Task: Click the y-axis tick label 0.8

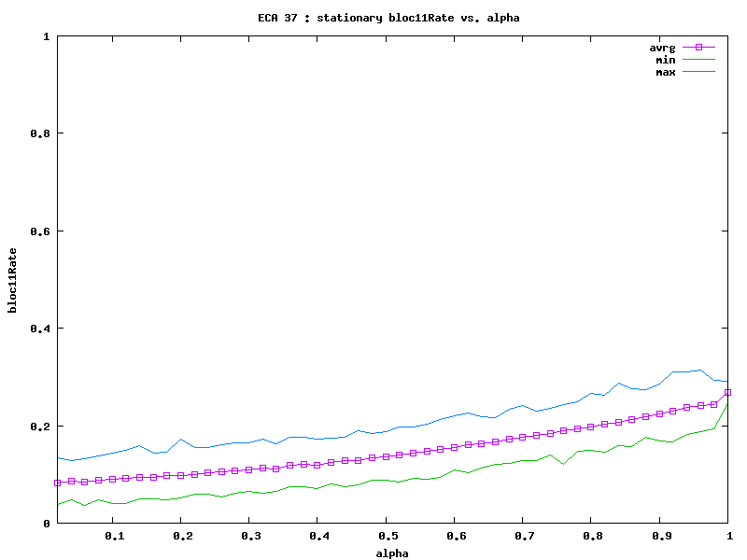Action: pos(40,133)
